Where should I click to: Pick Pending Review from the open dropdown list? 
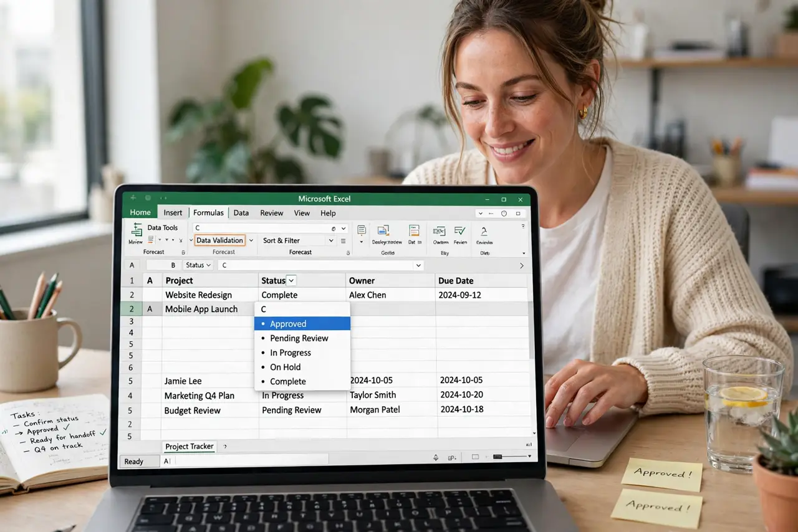(302, 338)
